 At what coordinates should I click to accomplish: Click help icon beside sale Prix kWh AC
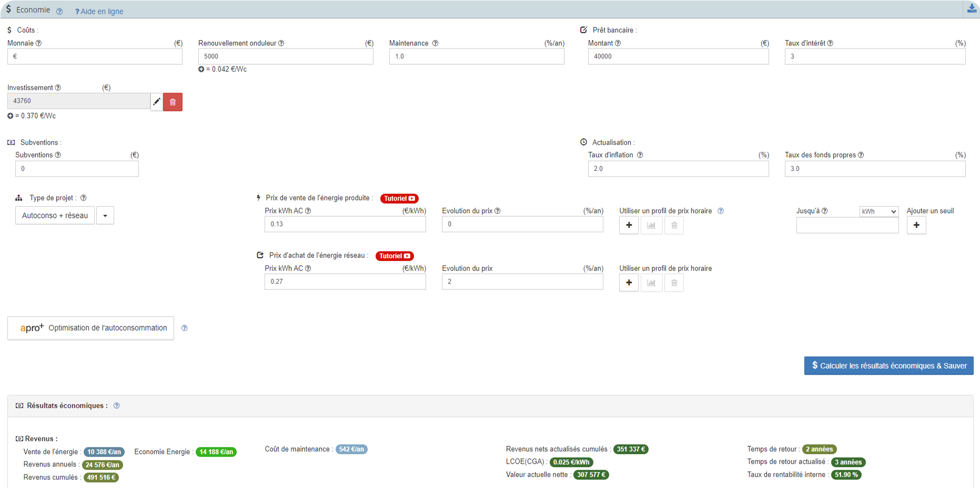[x=308, y=211]
